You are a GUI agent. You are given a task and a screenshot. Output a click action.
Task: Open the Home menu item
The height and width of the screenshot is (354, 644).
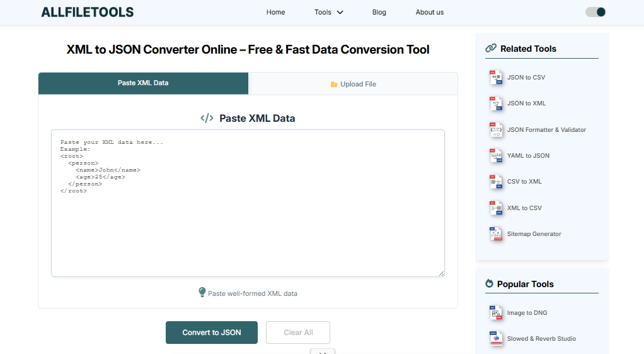pyautogui.click(x=275, y=12)
